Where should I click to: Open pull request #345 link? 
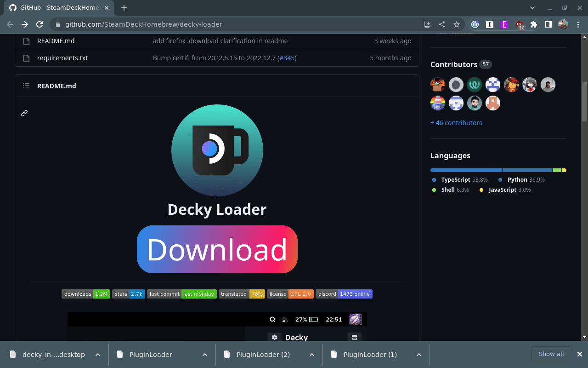click(x=287, y=58)
